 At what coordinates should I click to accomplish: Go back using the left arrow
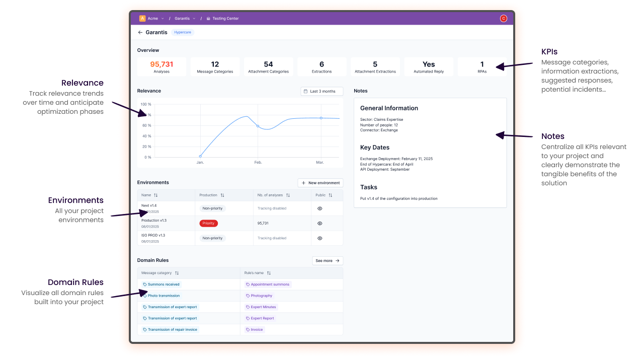(140, 32)
